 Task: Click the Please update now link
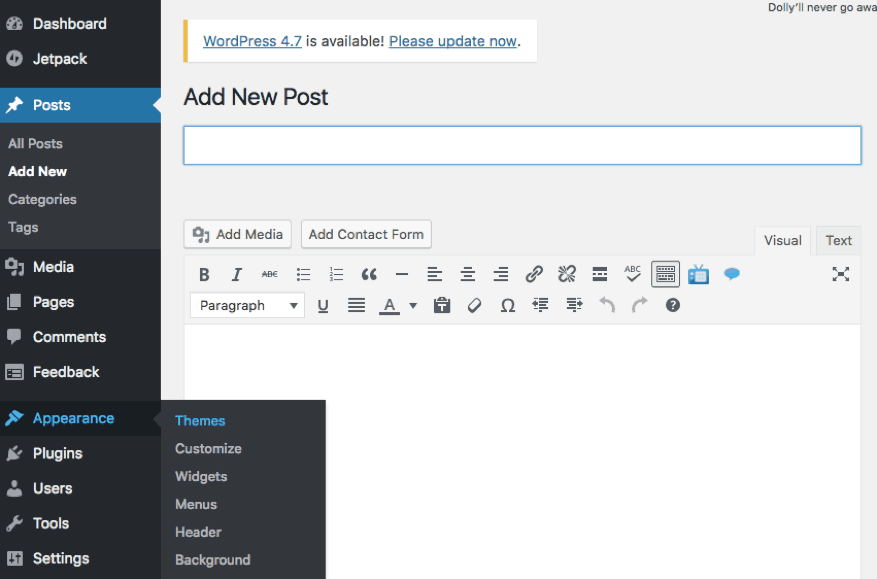pyautogui.click(x=452, y=41)
